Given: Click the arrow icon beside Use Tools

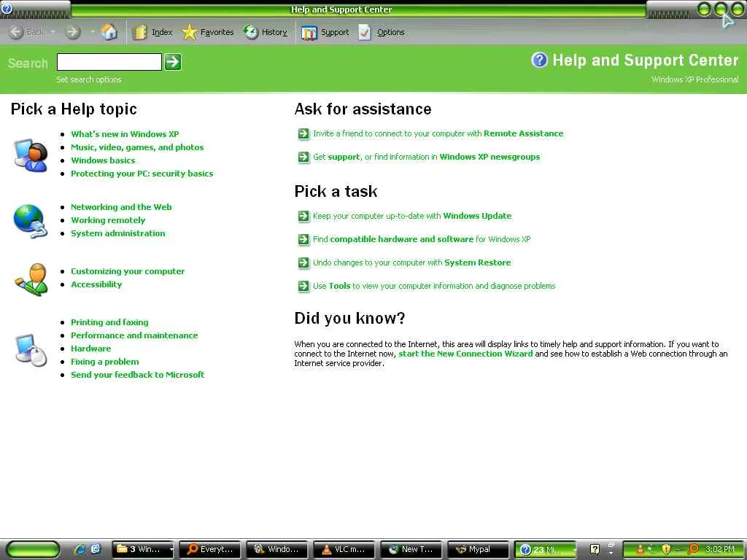Looking at the screenshot, I should 303,286.
